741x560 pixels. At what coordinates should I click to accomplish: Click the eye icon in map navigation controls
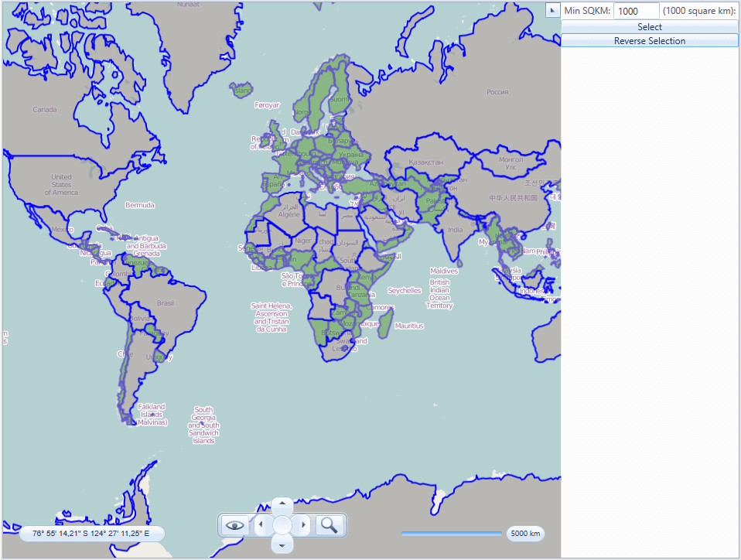[234, 525]
